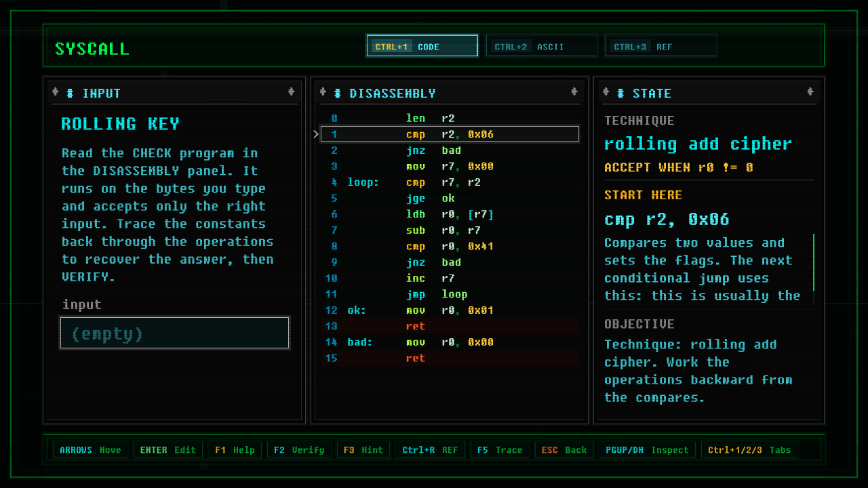868x488 pixels.
Task: Click the INPUT panel grip icon
Action: pyautogui.click(x=70, y=93)
